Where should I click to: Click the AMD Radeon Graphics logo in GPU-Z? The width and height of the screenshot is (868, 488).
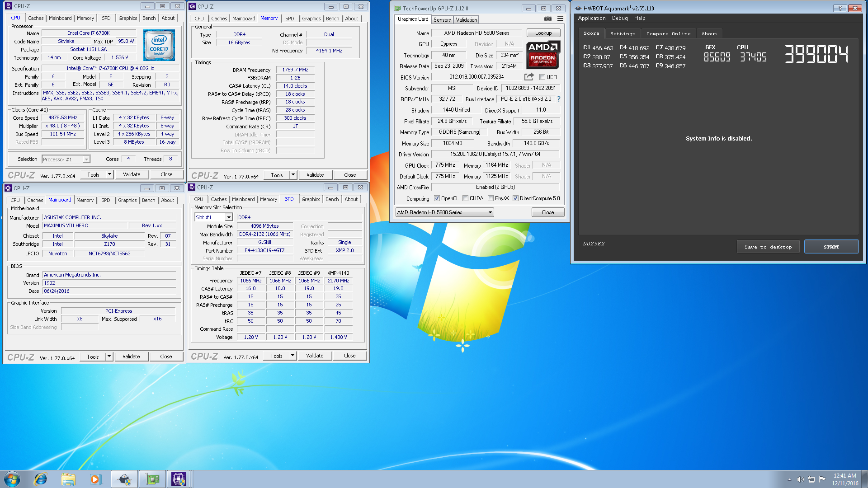[543, 55]
